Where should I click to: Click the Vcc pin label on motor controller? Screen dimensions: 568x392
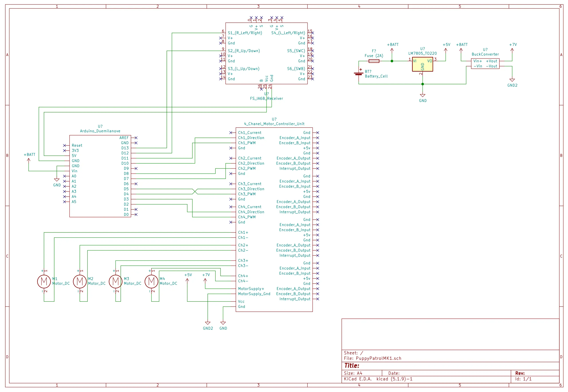tap(241, 302)
